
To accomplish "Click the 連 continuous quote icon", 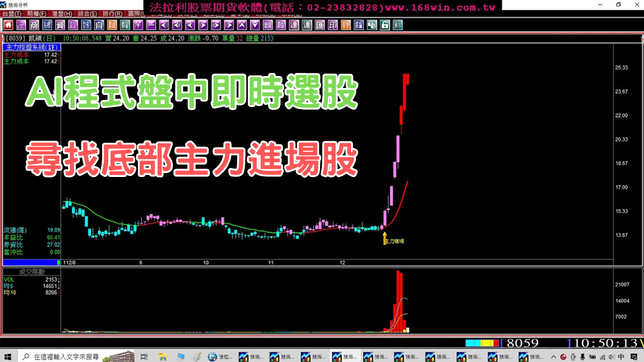I will pyautogui.click(x=293, y=25).
